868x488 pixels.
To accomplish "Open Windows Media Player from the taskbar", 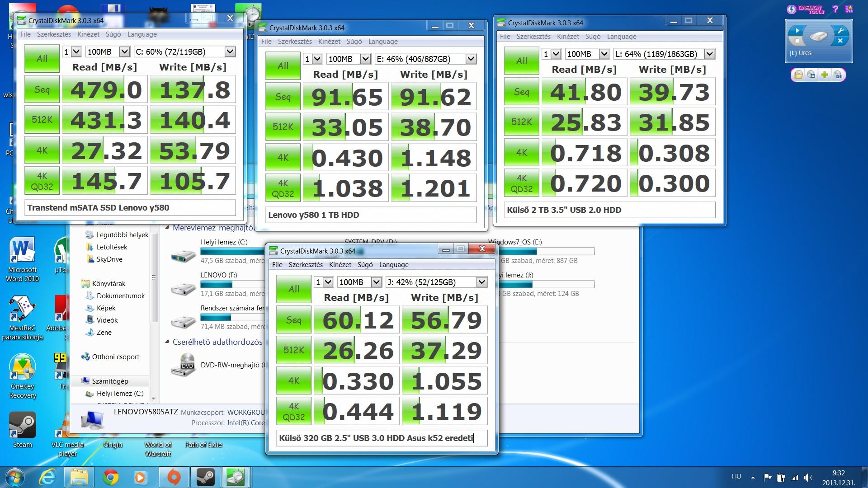I will [140, 477].
